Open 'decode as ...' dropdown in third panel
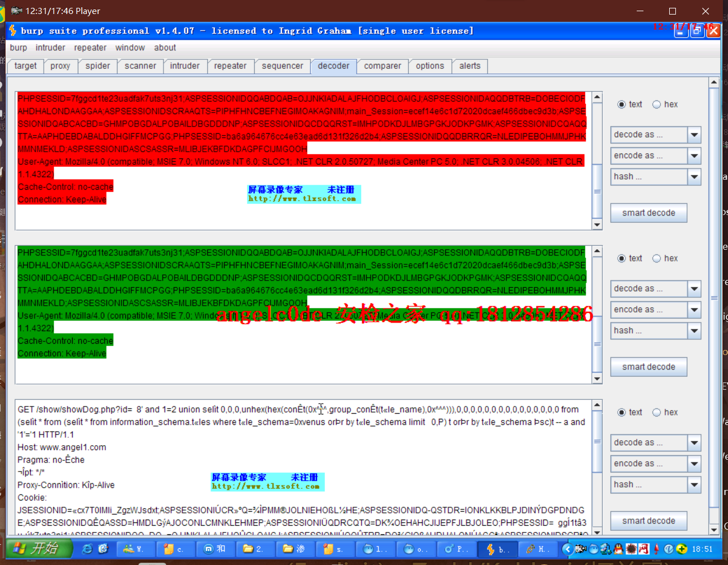This screenshot has height=565, width=728. (656, 442)
